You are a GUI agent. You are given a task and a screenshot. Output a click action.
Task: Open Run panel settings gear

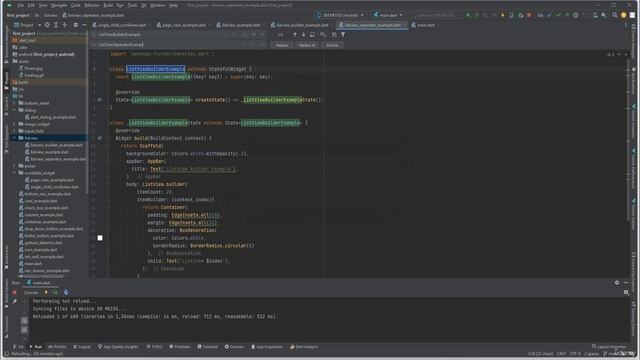click(x=617, y=282)
